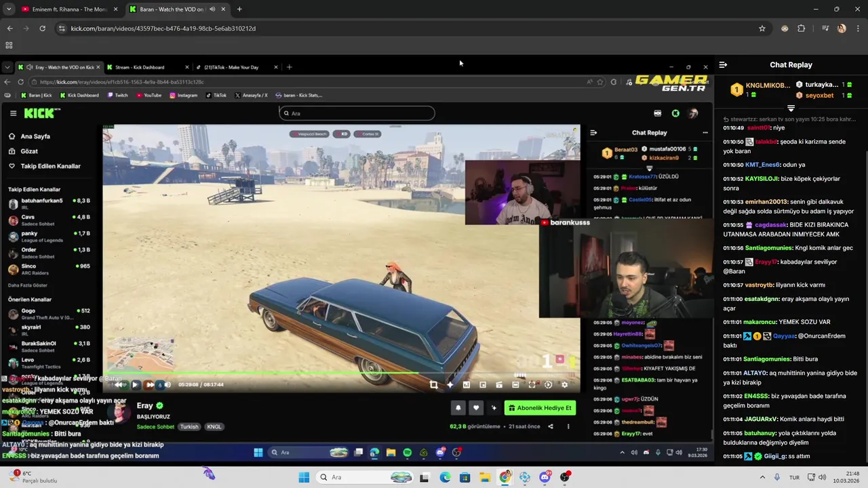Screen dimensions: 868x488
Task: Bookmark this page with the star icon
Action: (x=762, y=28)
